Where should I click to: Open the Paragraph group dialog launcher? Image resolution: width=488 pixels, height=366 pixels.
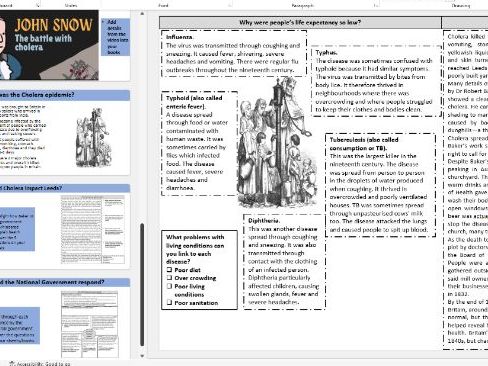click(x=376, y=5)
